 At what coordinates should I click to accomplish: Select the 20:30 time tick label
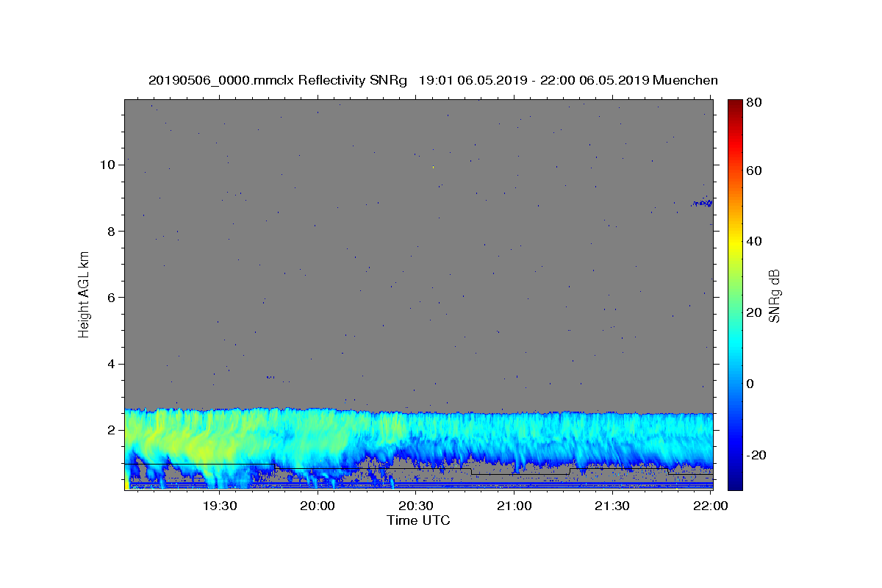pyautogui.click(x=415, y=506)
